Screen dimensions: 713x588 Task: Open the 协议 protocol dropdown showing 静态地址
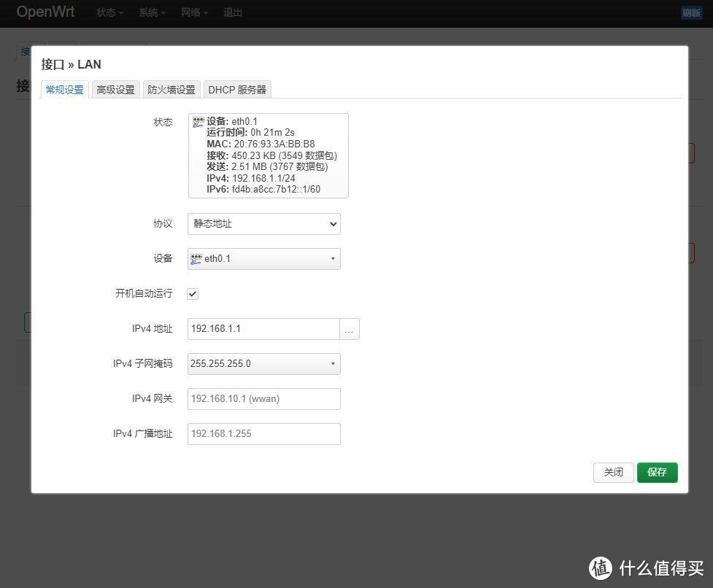click(263, 223)
